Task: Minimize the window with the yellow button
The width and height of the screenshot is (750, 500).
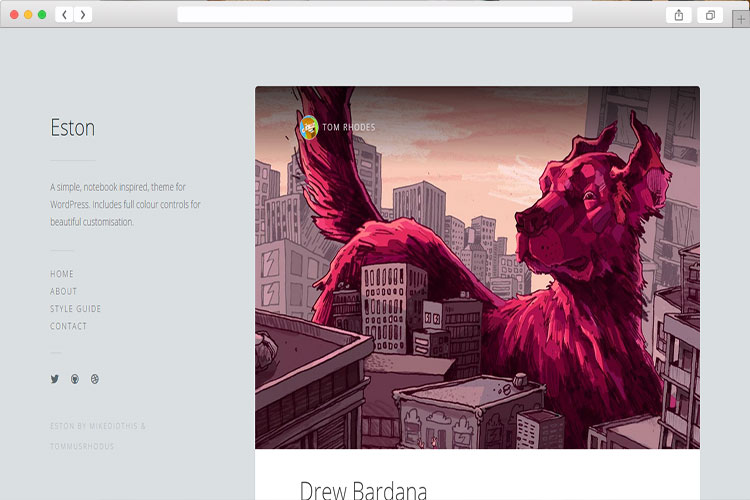Action: 28,15
